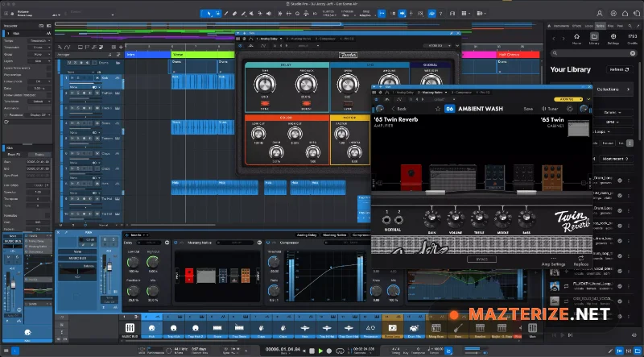Open the preset dropdown in Mustang Native
The width and height of the screenshot is (644, 357).
[446, 99]
